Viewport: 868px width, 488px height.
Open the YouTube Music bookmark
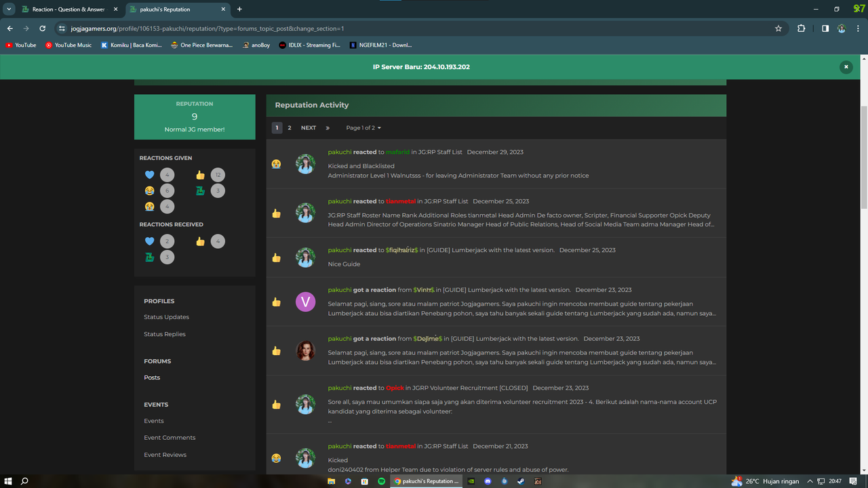pyautogui.click(x=68, y=45)
